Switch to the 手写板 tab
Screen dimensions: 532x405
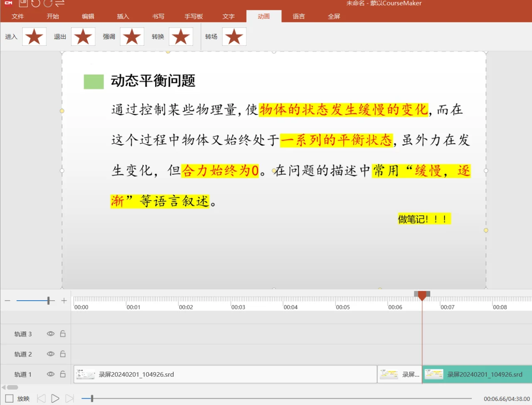pyautogui.click(x=193, y=17)
